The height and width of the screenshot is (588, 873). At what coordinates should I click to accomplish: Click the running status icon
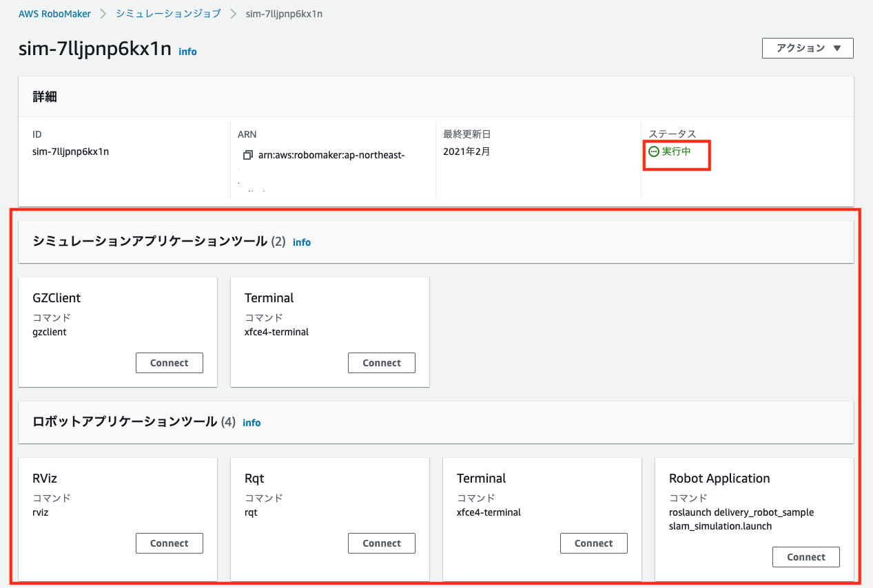coord(654,151)
